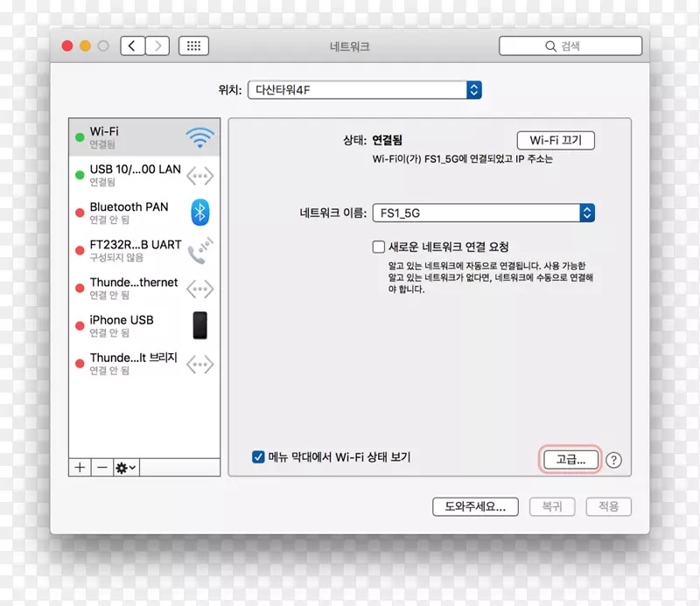Click the help question mark icon
The image size is (700, 606).
[613, 460]
